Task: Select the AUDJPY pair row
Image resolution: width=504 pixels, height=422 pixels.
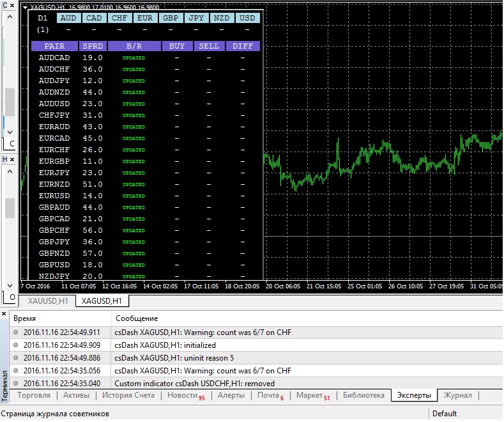Action: point(145,81)
